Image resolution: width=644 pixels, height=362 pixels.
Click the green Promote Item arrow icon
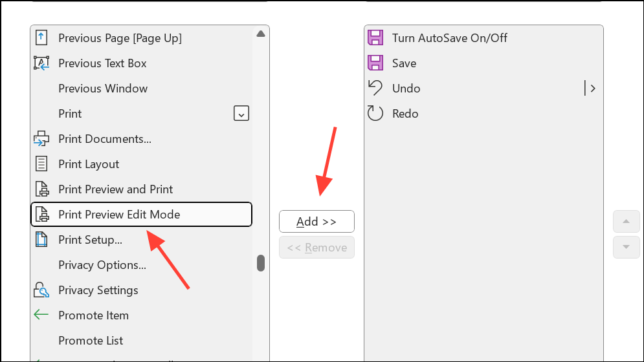(x=41, y=315)
